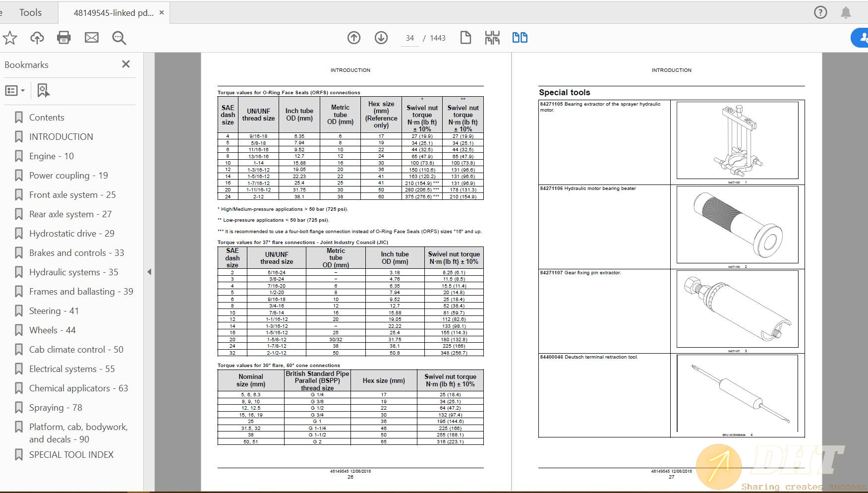Click the bearing extractor tool illustration
Screen dimensions: 868x493
(737, 140)
